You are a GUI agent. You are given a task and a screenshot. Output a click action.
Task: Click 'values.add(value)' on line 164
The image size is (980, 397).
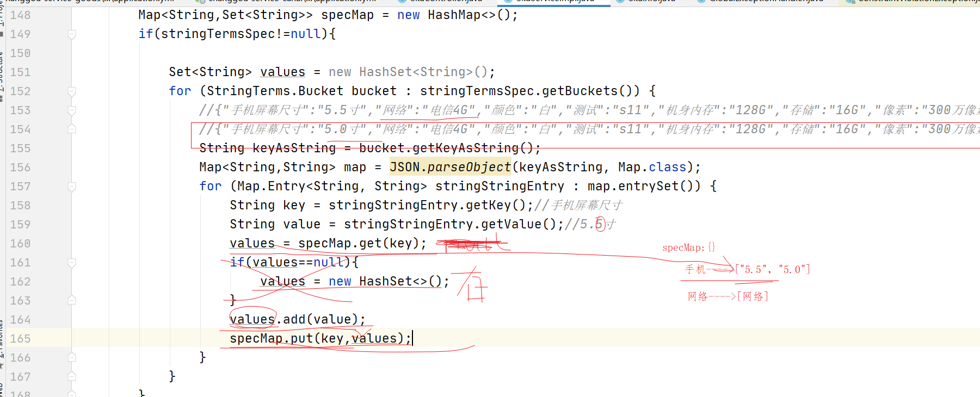(x=294, y=319)
